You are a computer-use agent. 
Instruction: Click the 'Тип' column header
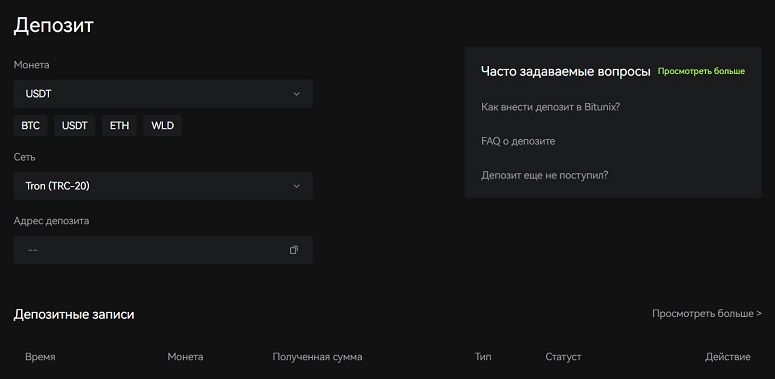[483, 357]
